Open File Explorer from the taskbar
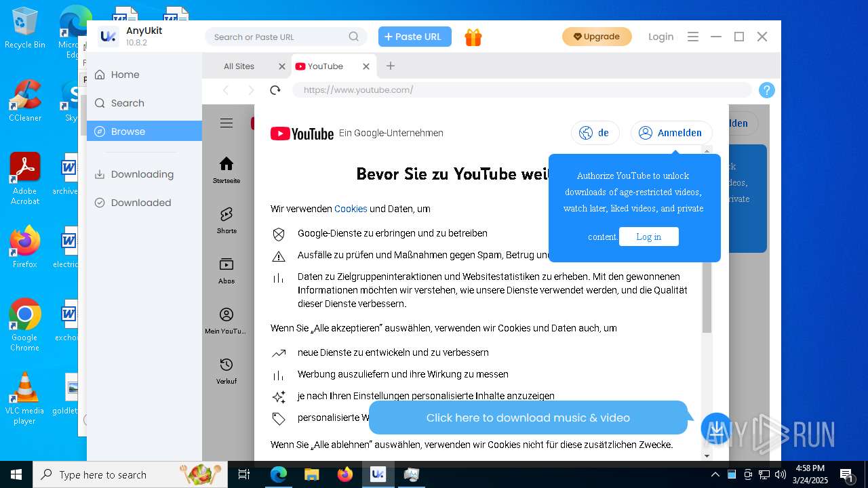The height and width of the screenshot is (488, 868). 311,474
